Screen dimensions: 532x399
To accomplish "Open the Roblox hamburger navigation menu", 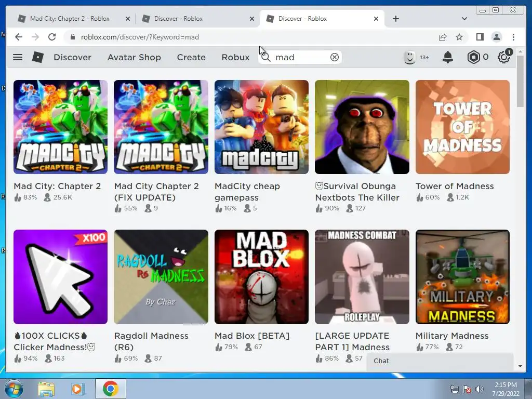I will pyautogui.click(x=18, y=57).
